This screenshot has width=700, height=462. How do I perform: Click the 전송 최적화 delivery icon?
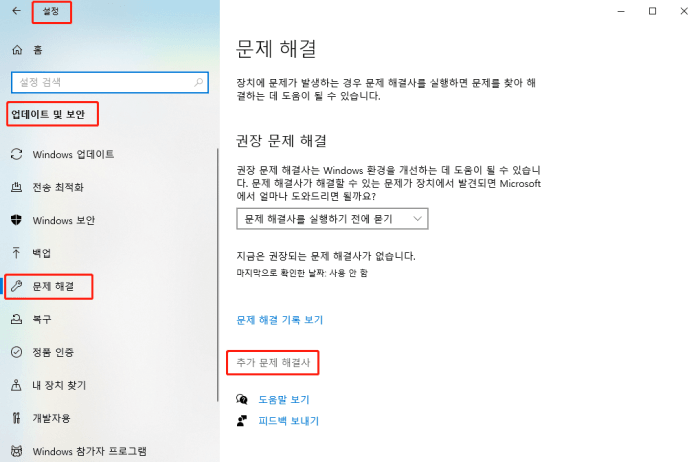[16, 187]
